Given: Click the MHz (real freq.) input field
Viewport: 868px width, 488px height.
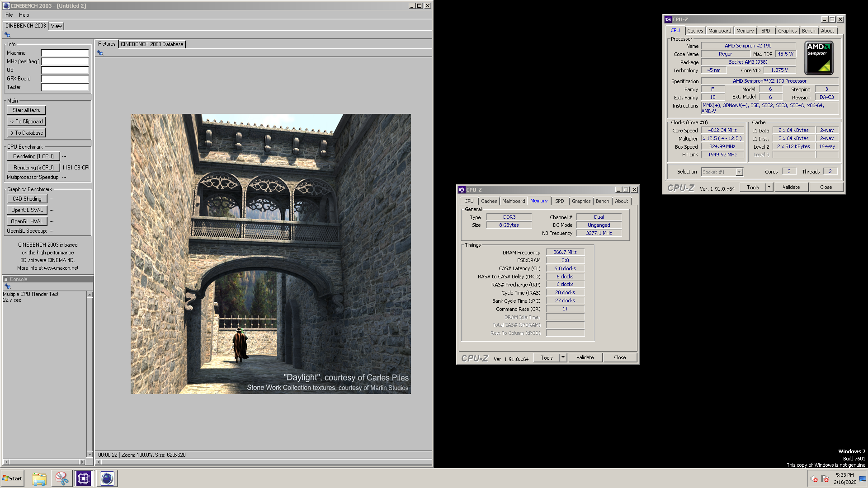Looking at the screenshot, I should coord(65,61).
